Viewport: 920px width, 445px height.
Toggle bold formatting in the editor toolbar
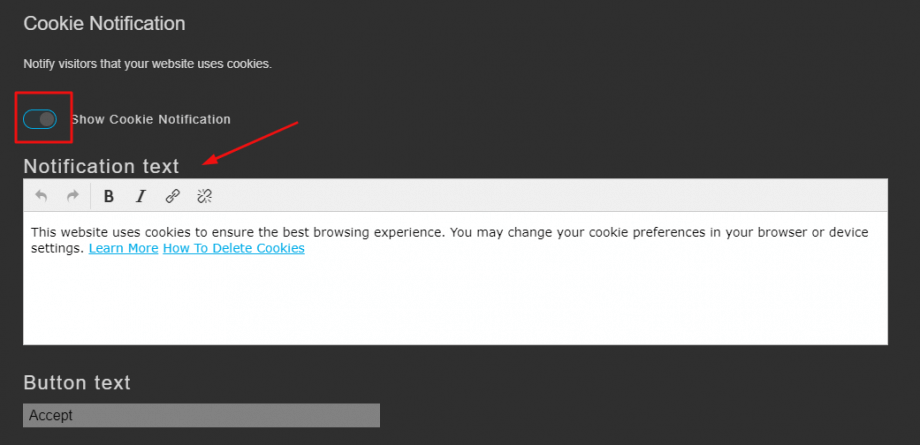[x=109, y=196]
